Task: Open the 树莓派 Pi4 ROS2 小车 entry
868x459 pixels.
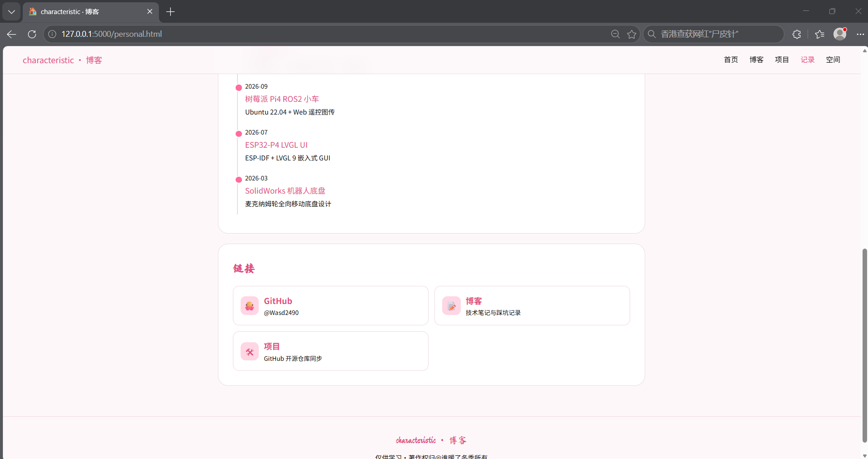Action: pos(282,99)
